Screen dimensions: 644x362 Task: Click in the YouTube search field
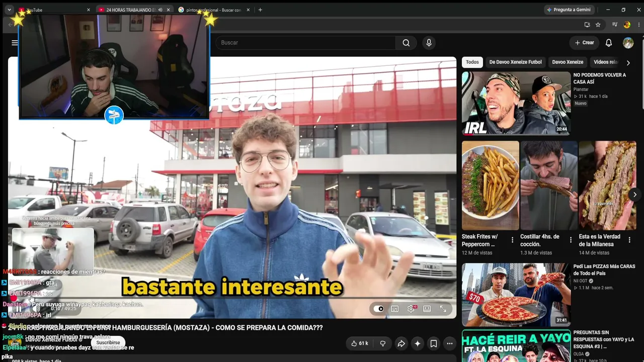click(305, 43)
